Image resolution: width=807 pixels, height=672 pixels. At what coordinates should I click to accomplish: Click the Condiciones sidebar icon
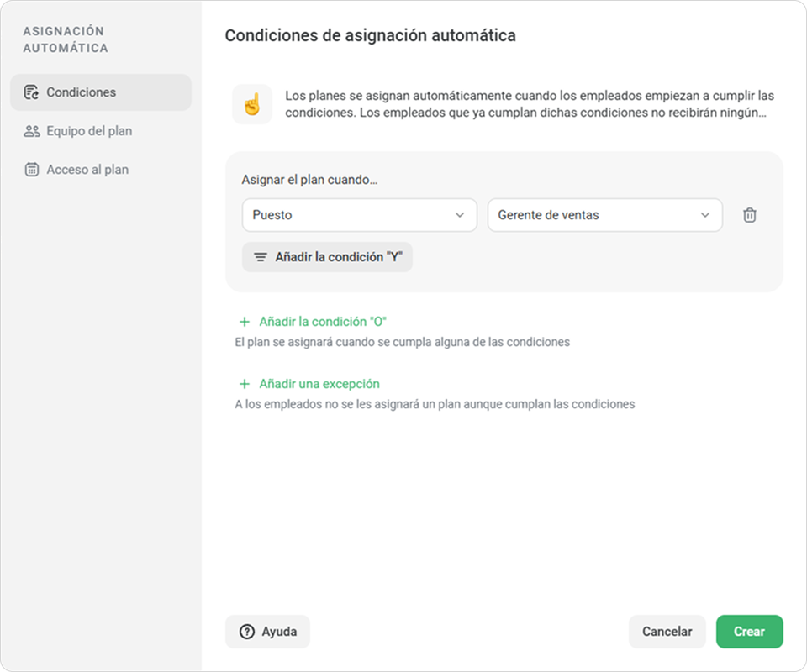(x=31, y=92)
